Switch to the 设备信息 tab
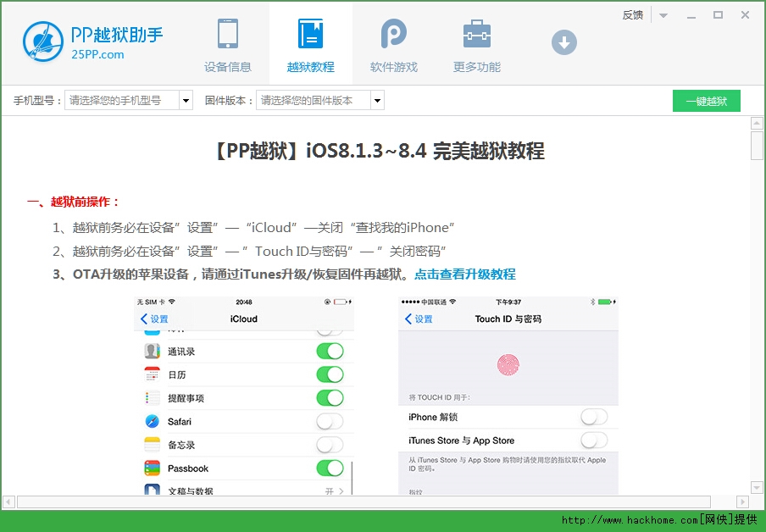 228,44
